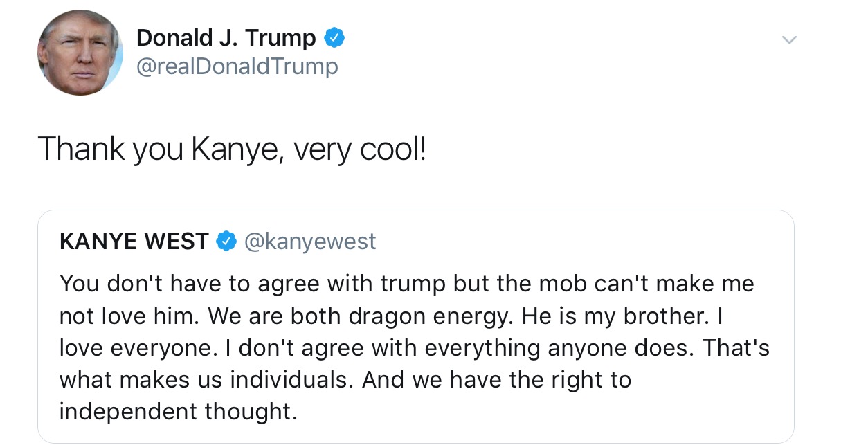The width and height of the screenshot is (868, 445).
Task: Visit the @kanyewest handle
Action: tap(309, 242)
